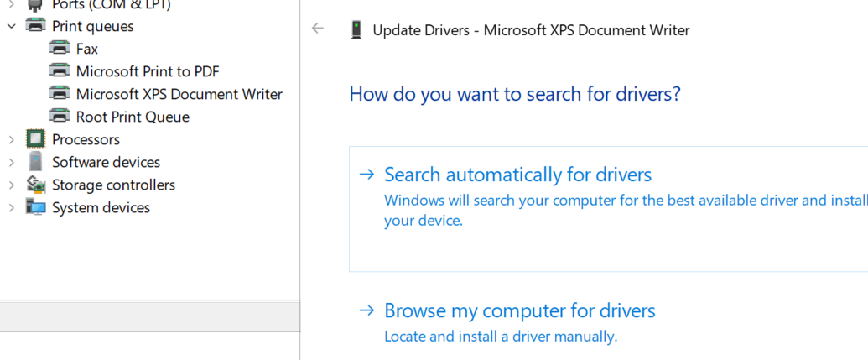Expand the Software devices category
The height and width of the screenshot is (360, 868).
[x=12, y=162]
